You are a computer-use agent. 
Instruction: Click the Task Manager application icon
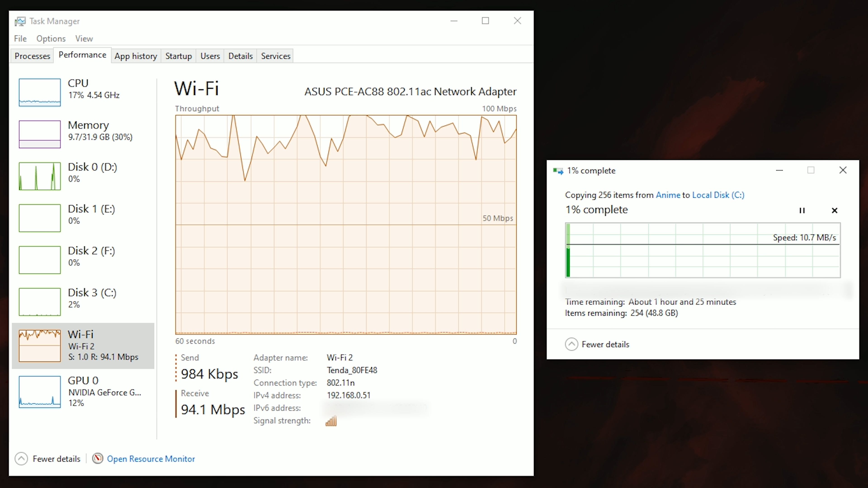pyautogui.click(x=21, y=20)
